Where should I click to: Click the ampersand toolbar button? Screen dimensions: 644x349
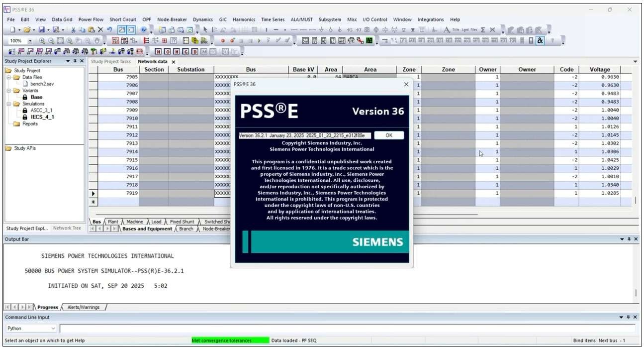click(540, 41)
